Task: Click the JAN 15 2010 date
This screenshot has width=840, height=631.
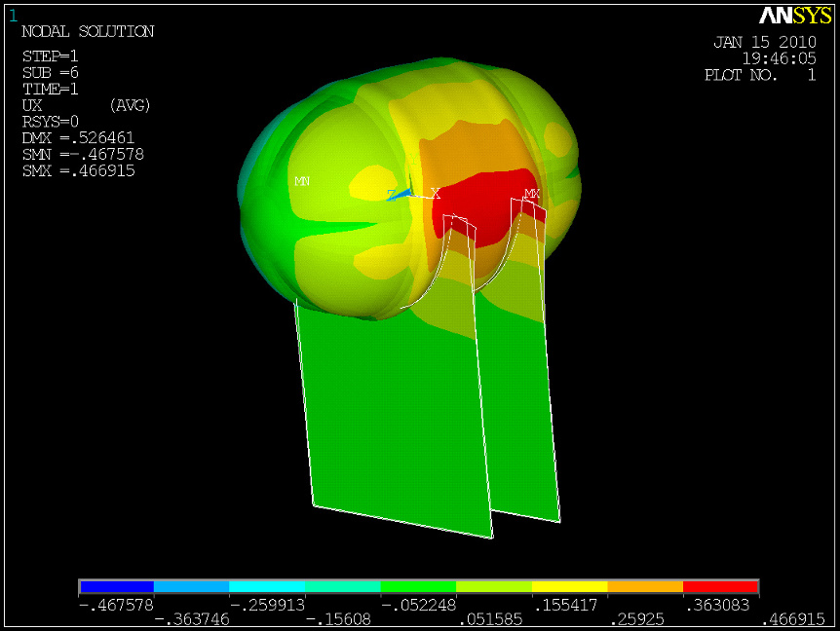Action: point(765,42)
